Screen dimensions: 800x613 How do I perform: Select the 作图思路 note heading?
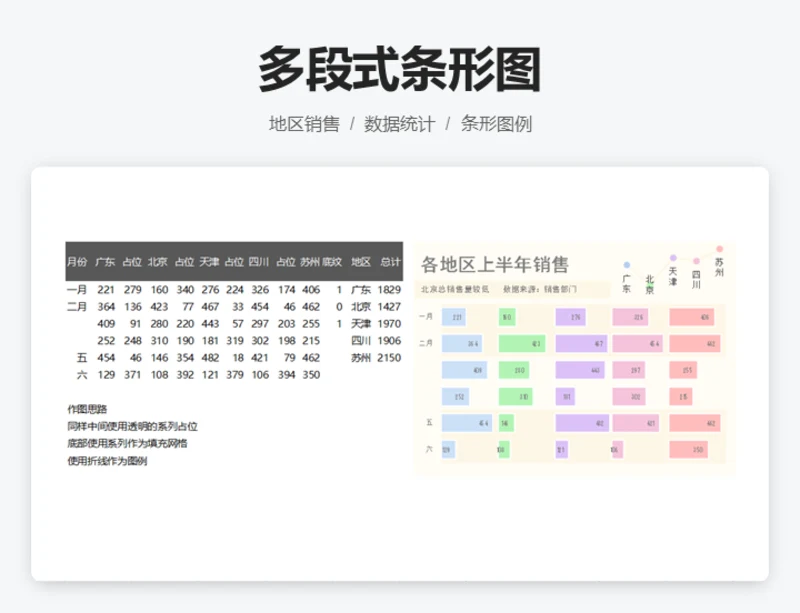87,409
